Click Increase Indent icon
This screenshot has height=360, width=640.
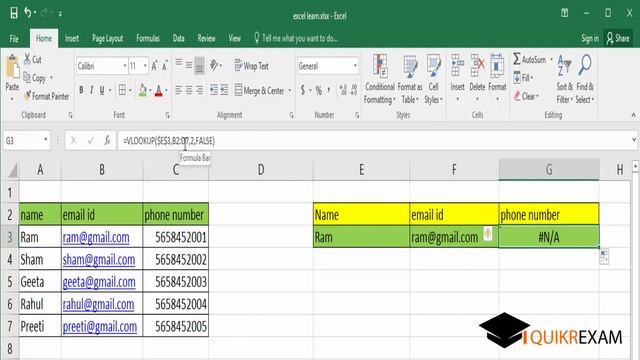click(224, 90)
